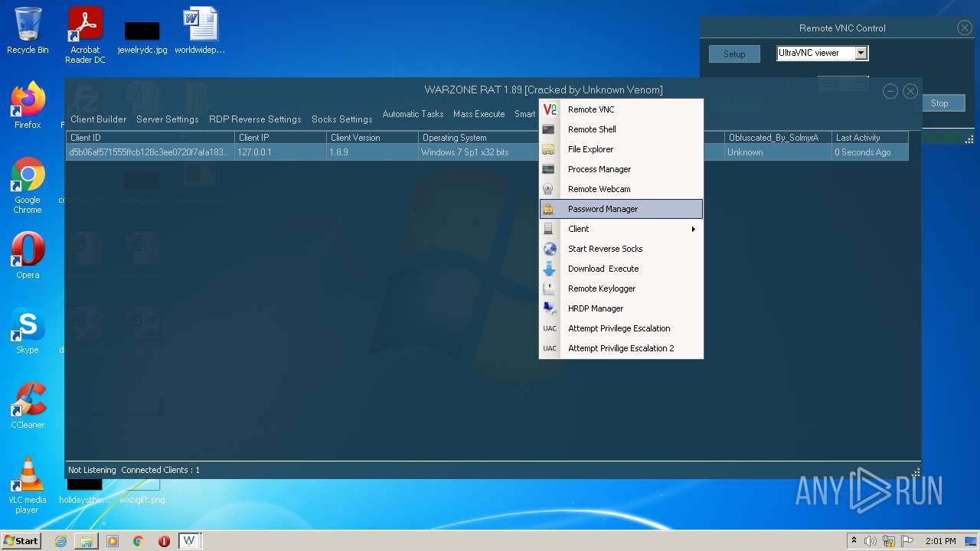The image size is (980, 551).
Task: Click Windows Media Player taskbar icon
Action: (113, 541)
